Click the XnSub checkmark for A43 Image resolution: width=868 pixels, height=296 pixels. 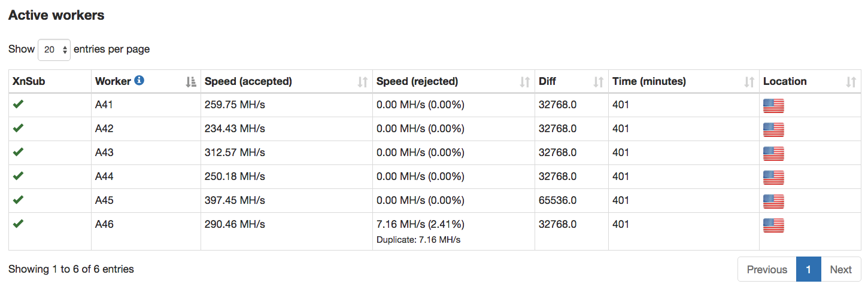click(x=19, y=152)
